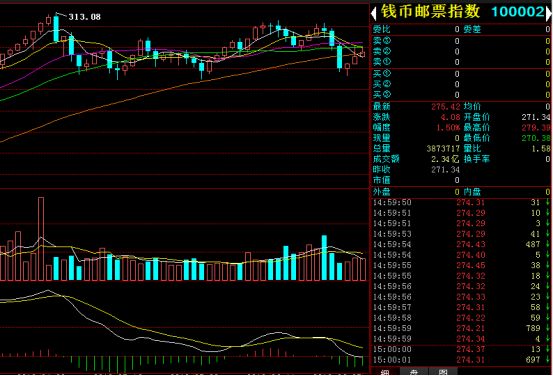Click the 量比 1.58 value

coord(541,149)
